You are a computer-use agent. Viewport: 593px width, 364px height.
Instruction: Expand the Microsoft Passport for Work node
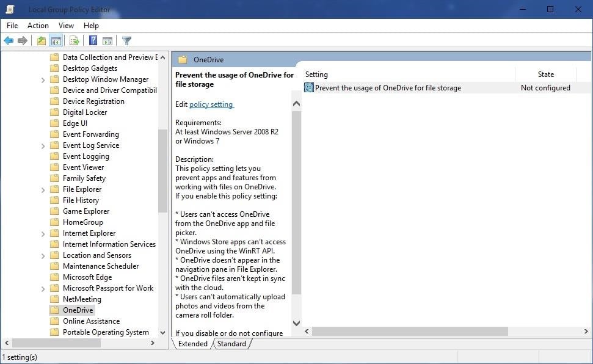pos(43,288)
